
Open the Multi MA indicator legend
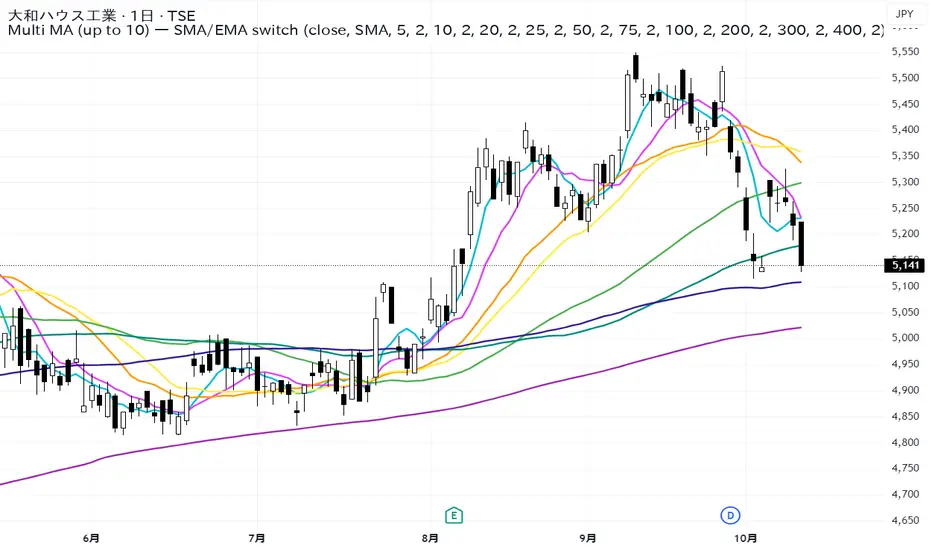tap(446, 30)
